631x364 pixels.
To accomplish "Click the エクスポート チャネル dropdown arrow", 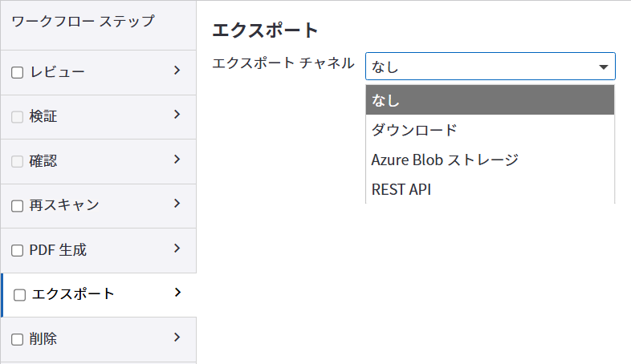I will click(604, 67).
